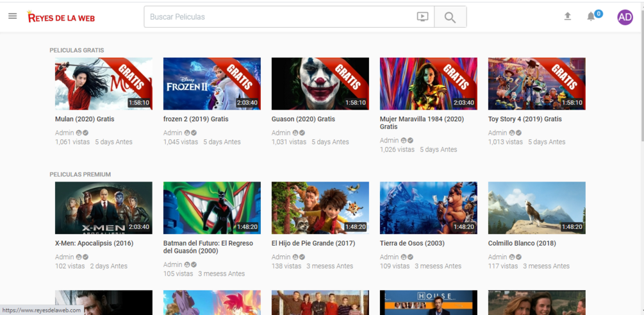Image resolution: width=644 pixels, height=315 pixels.
Task: Open the X-Men Apocalipsis thumbnail
Action: point(104,208)
